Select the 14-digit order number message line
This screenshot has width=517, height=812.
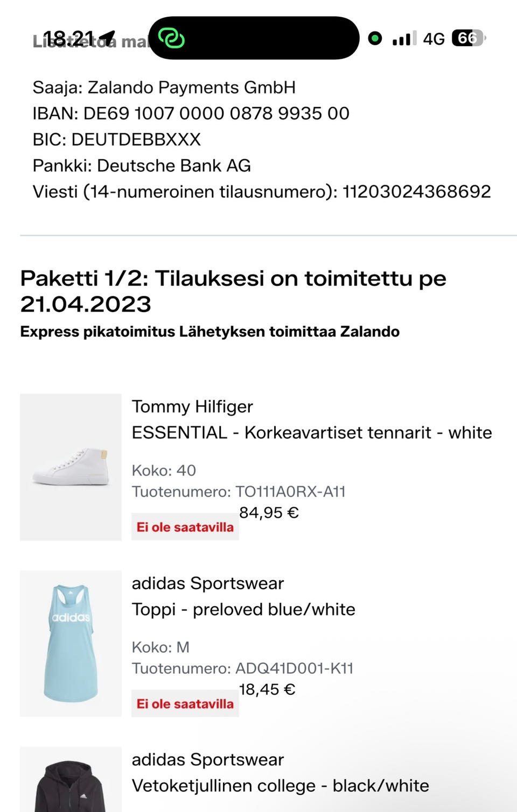(x=262, y=192)
